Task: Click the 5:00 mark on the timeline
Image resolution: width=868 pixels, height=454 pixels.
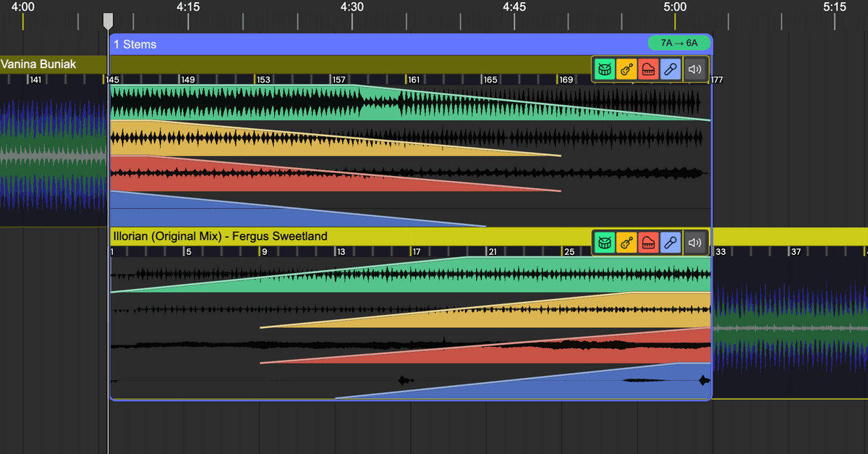Action: click(674, 7)
